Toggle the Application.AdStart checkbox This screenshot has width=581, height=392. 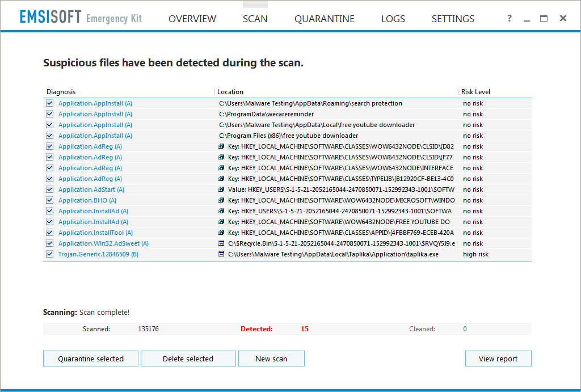click(50, 189)
